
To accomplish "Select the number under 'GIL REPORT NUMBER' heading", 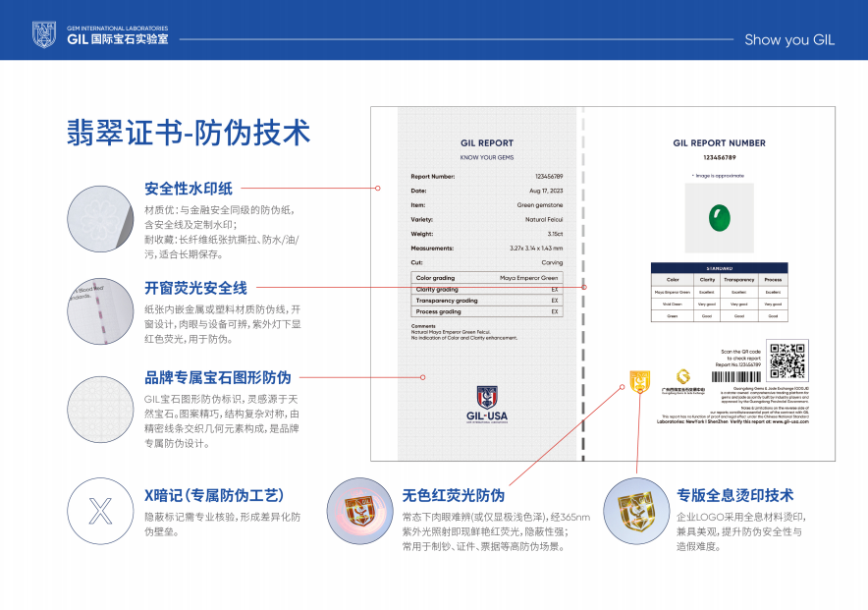I will pyautogui.click(x=719, y=158).
